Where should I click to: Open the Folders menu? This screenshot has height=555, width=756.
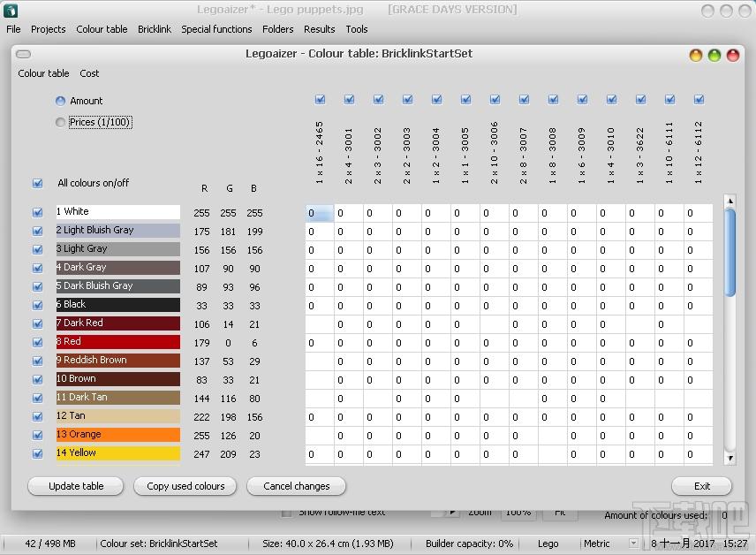point(277,29)
